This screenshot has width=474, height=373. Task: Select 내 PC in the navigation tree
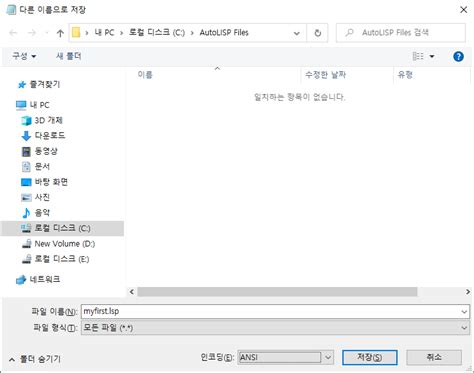click(x=39, y=105)
